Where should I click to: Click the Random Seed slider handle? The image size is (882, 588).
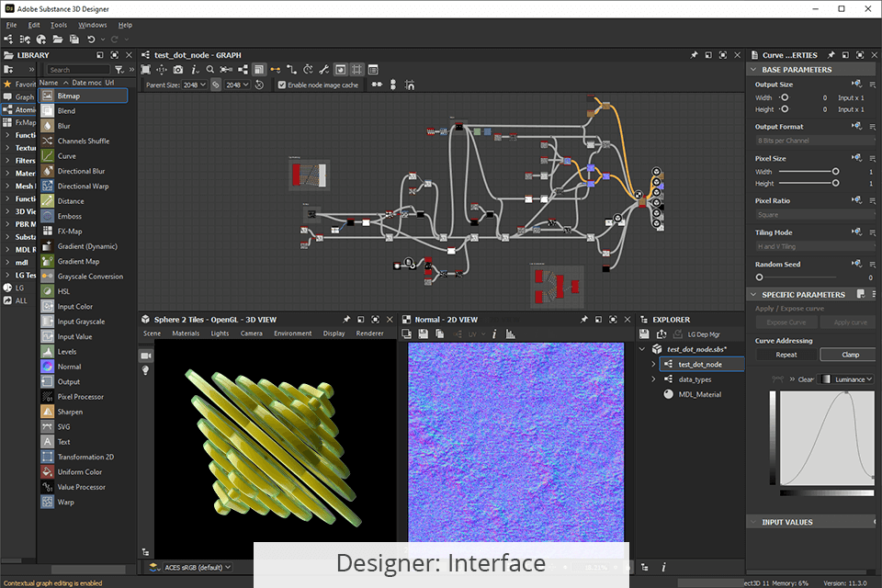pos(760,277)
